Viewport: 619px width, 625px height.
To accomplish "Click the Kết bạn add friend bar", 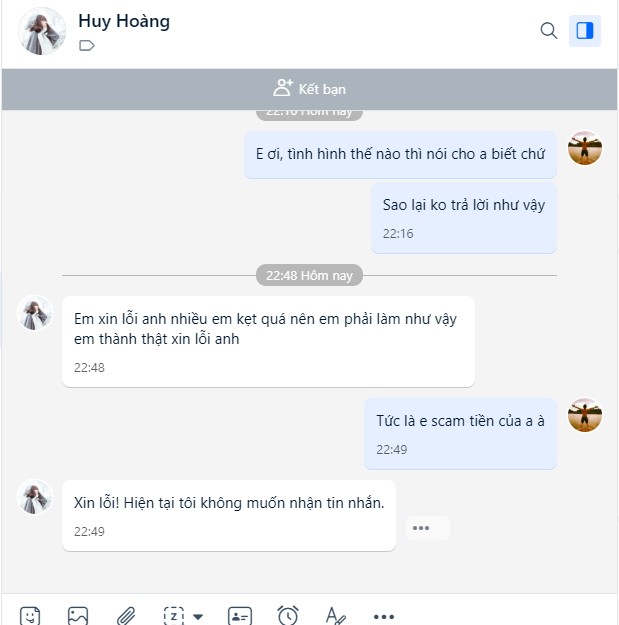I will [309, 89].
